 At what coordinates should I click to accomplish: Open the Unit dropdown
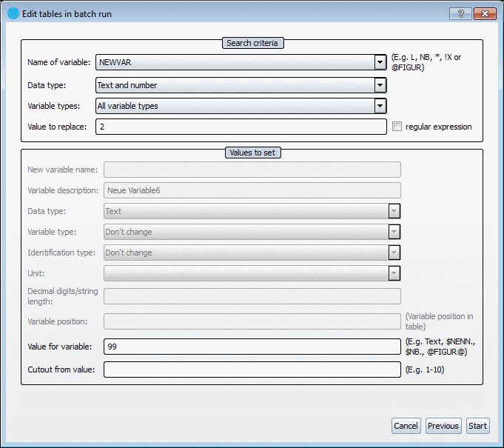click(x=394, y=273)
